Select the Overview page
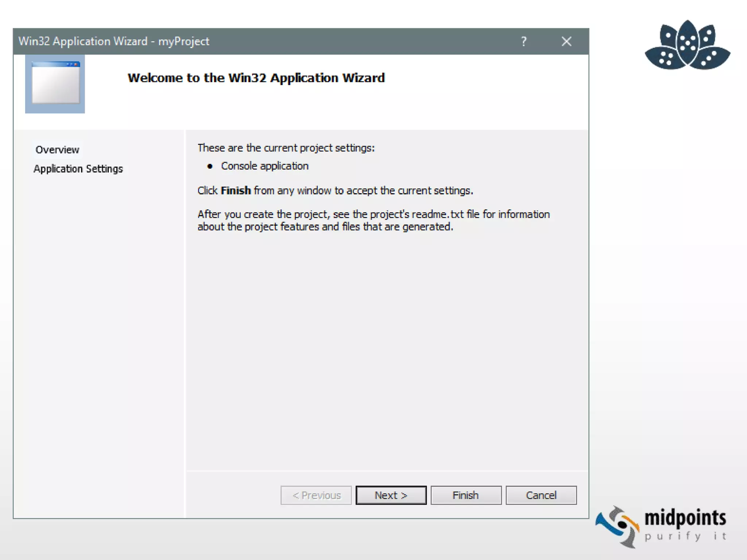747x560 pixels. [57, 149]
